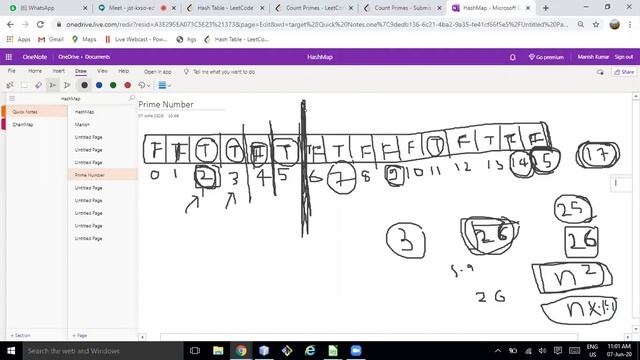
Task: Switch to the View ribbon tab
Action: (102, 71)
